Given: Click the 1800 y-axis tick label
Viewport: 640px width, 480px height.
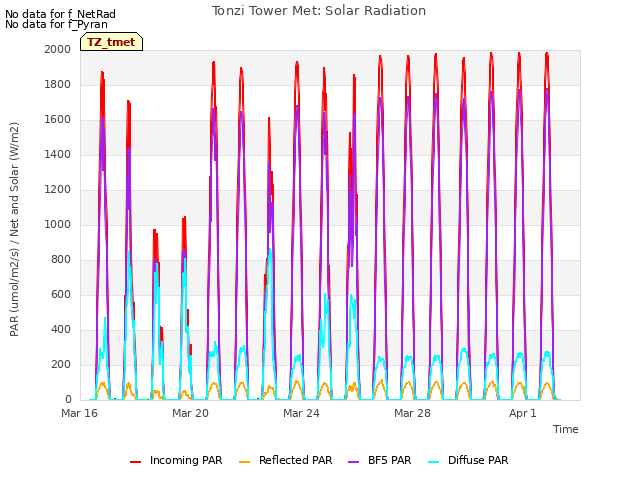Looking at the screenshot, I should [x=58, y=84].
